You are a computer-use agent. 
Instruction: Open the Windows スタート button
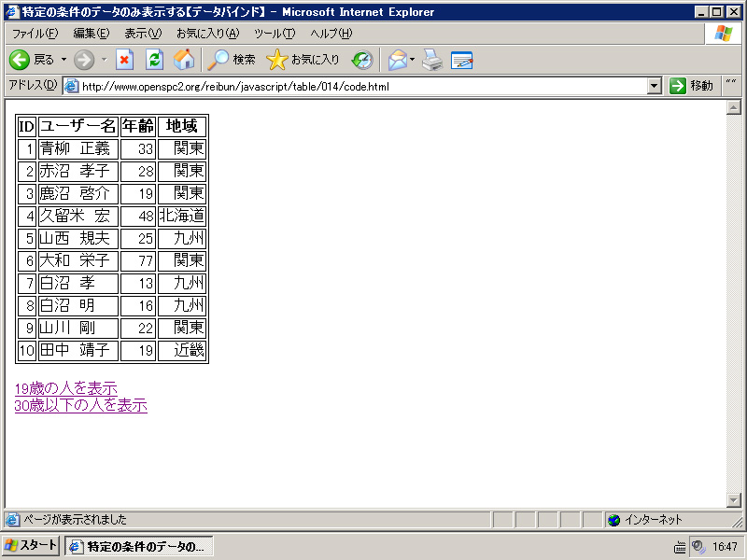coord(31,546)
